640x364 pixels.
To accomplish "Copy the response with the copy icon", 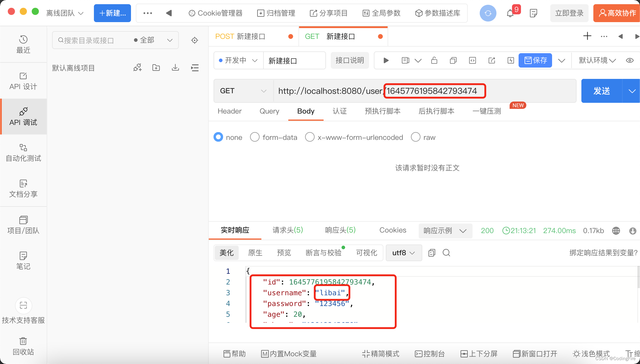I will point(432,253).
